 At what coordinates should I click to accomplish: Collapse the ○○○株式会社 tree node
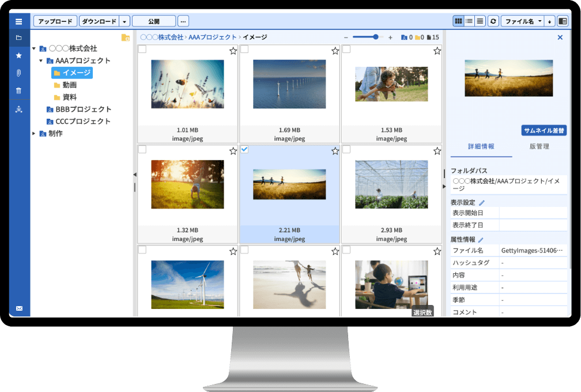tap(33, 48)
